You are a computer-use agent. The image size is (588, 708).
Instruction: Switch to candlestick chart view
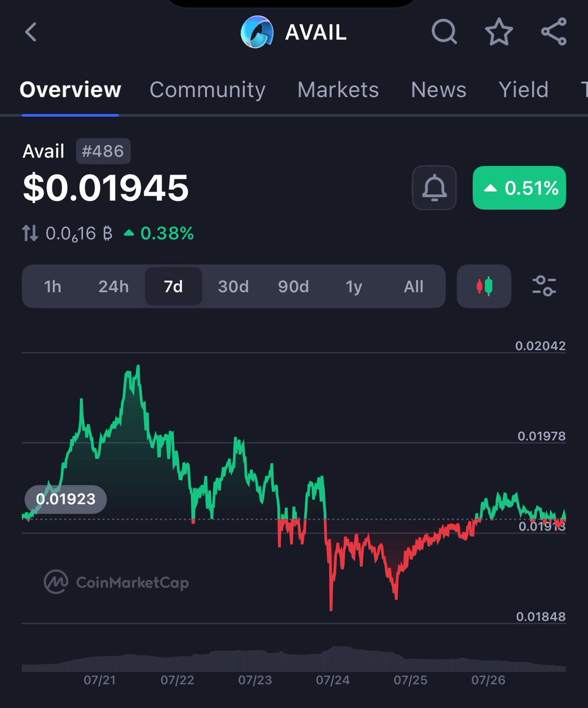click(484, 287)
